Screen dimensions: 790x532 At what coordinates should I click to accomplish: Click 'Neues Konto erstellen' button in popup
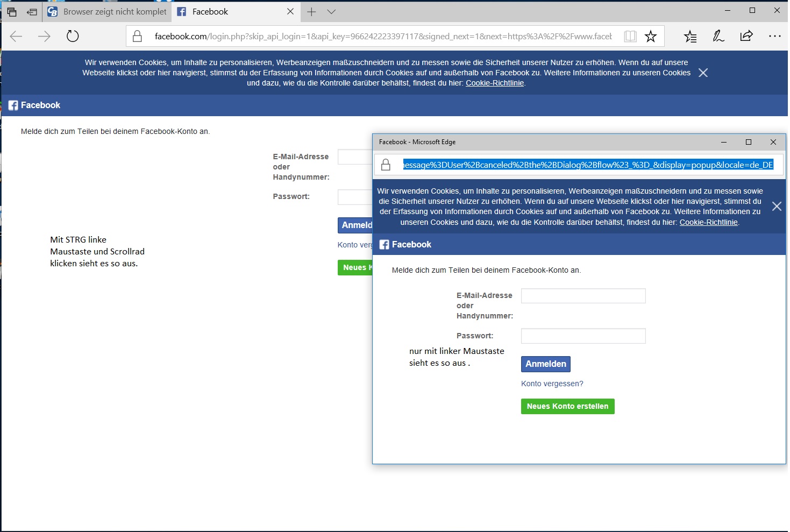[x=568, y=406]
